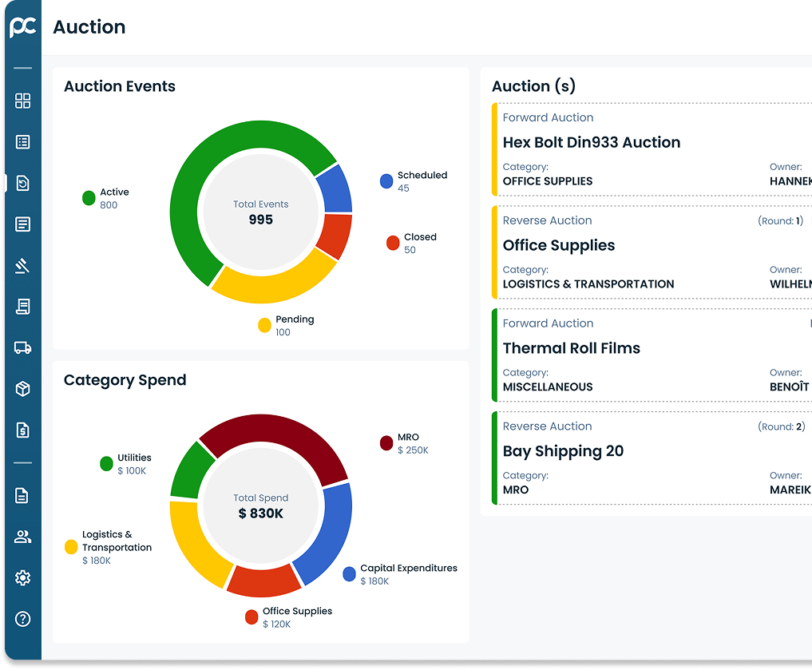812x670 pixels.
Task: Open the delivery truck sidebar icon
Action: (x=23, y=347)
